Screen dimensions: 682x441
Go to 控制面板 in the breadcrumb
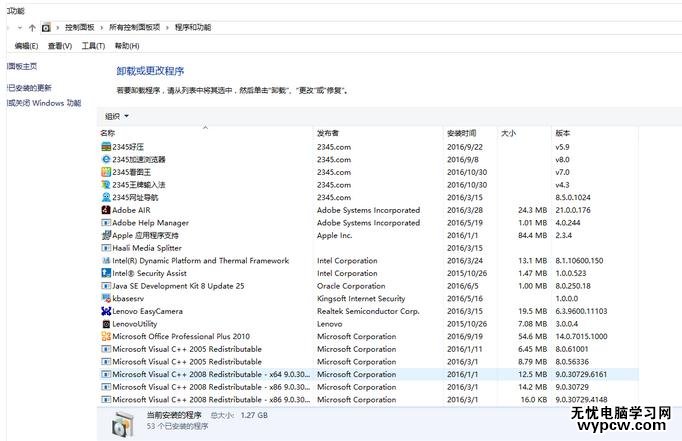click(x=80, y=27)
